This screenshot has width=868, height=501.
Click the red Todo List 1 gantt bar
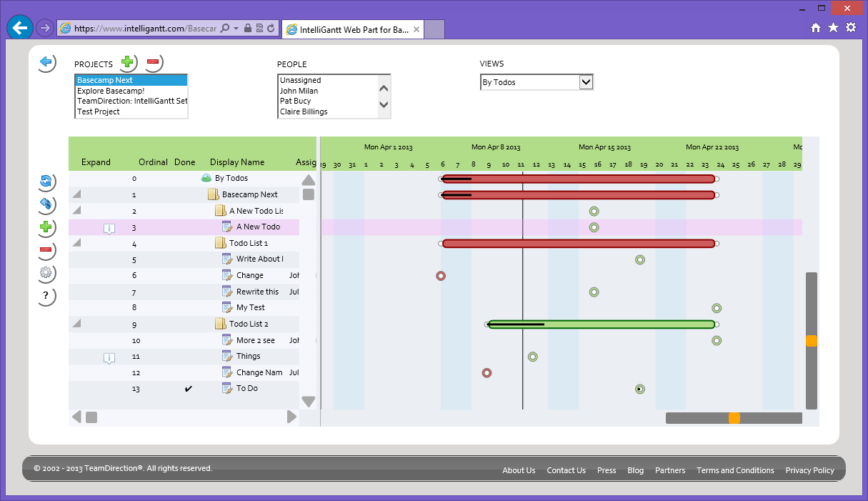(x=579, y=244)
